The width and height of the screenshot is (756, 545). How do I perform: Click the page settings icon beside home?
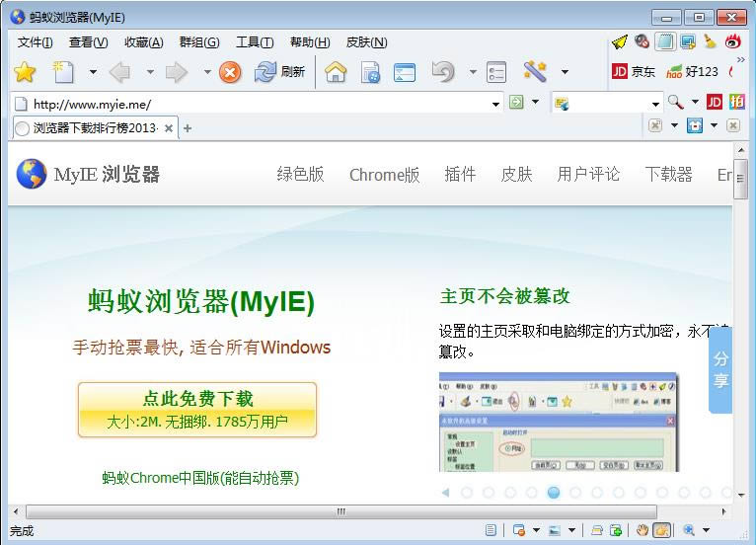coord(370,72)
